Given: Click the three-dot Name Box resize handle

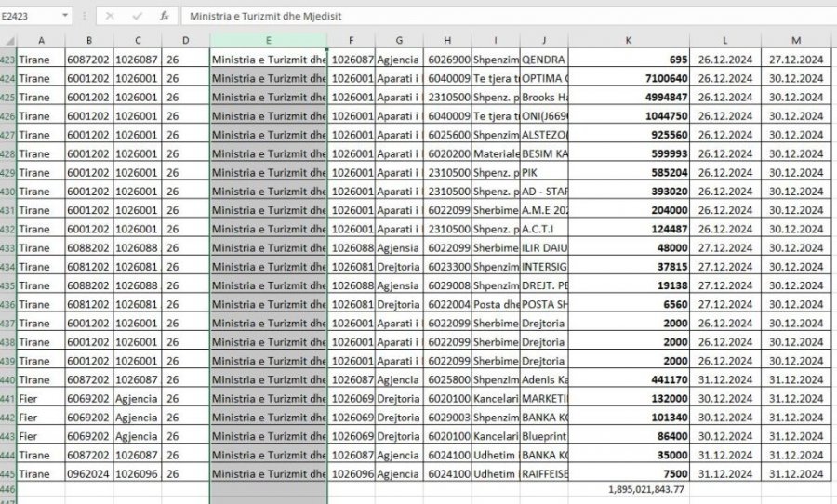Looking at the screenshot, I should click(85, 17).
